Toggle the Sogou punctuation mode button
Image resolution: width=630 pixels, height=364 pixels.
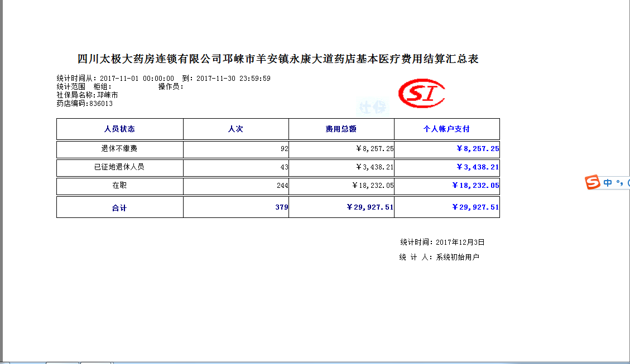click(x=619, y=183)
